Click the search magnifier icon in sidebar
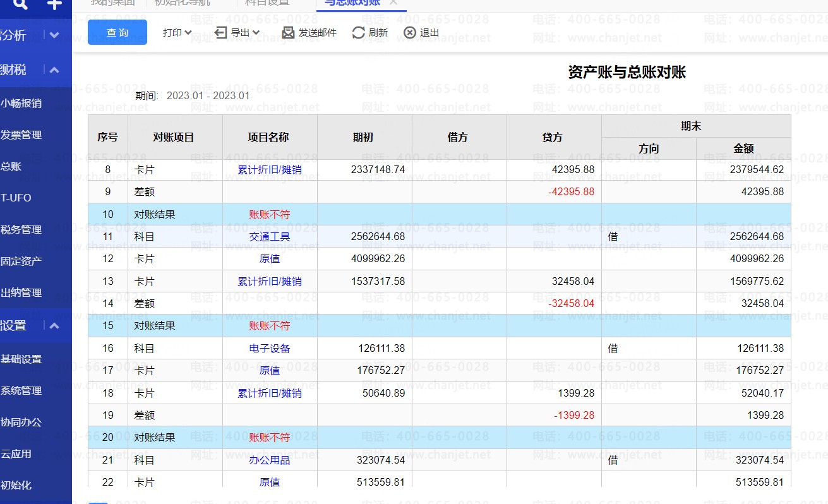Screen dimensions: 828x504 [x=20, y=4]
